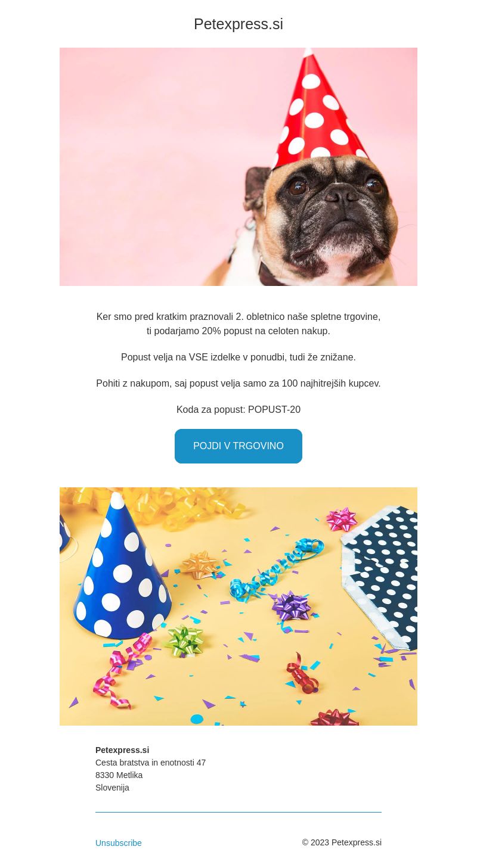This screenshot has height=868, width=477.
Task: Click the Popust velja na VSE izdelke line
Action: [238, 357]
